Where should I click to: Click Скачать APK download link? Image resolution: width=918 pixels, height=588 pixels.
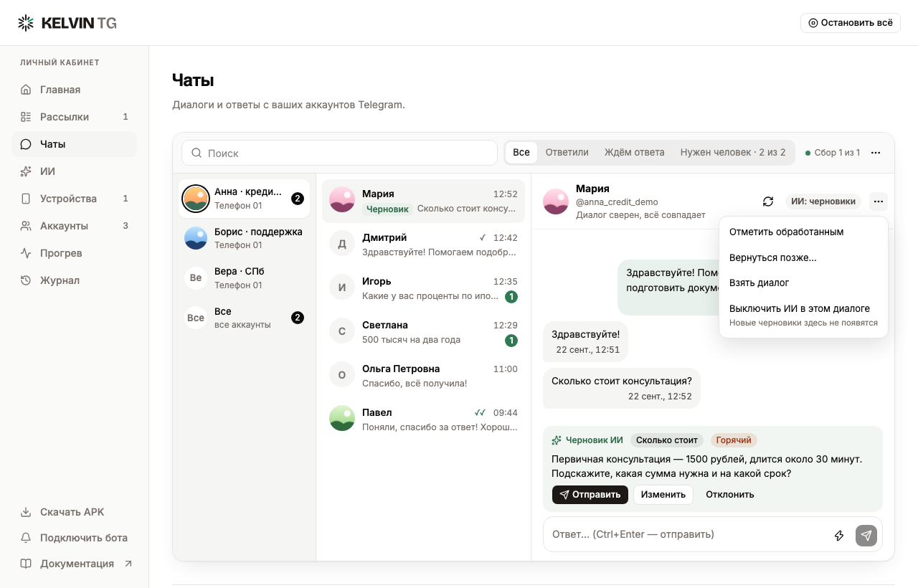[74, 512]
